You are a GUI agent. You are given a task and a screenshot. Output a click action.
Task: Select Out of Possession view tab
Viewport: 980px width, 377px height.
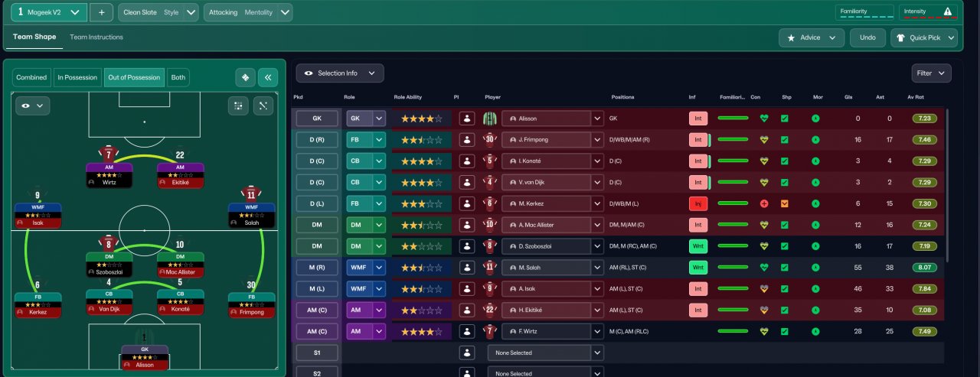134,77
